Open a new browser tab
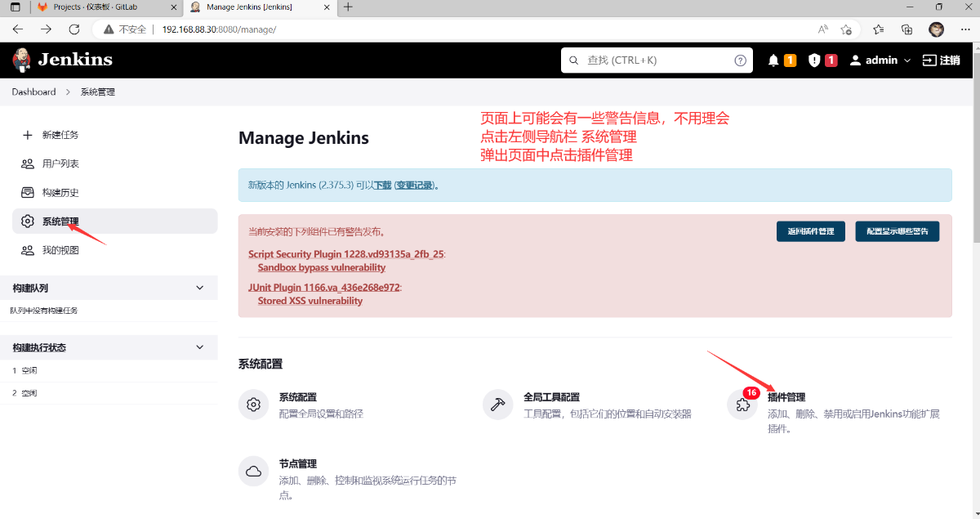Viewport: 980px width, 519px height. click(348, 7)
